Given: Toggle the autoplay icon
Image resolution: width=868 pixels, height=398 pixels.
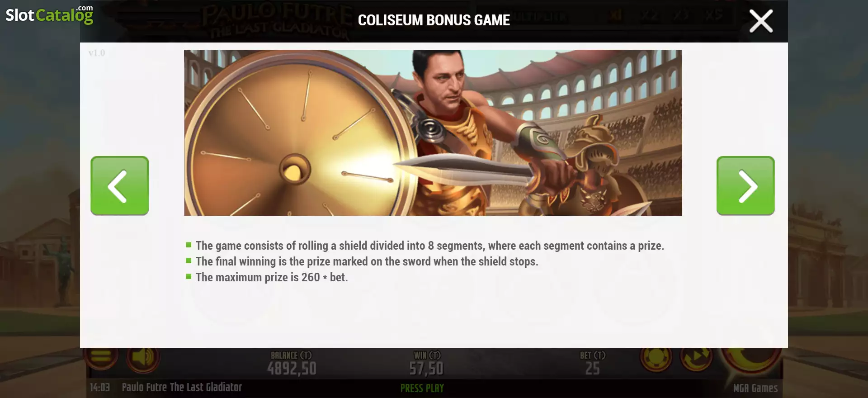Looking at the screenshot, I should (x=696, y=357).
